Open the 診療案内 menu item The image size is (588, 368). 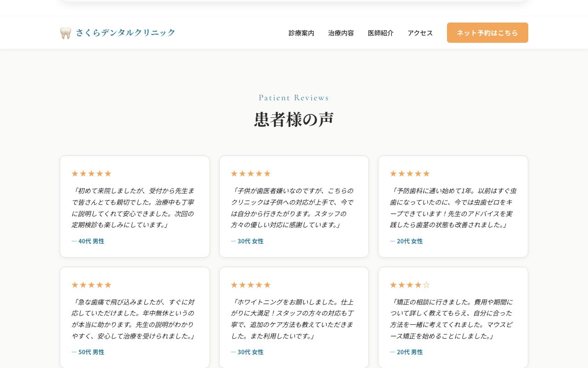click(x=301, y=33)
